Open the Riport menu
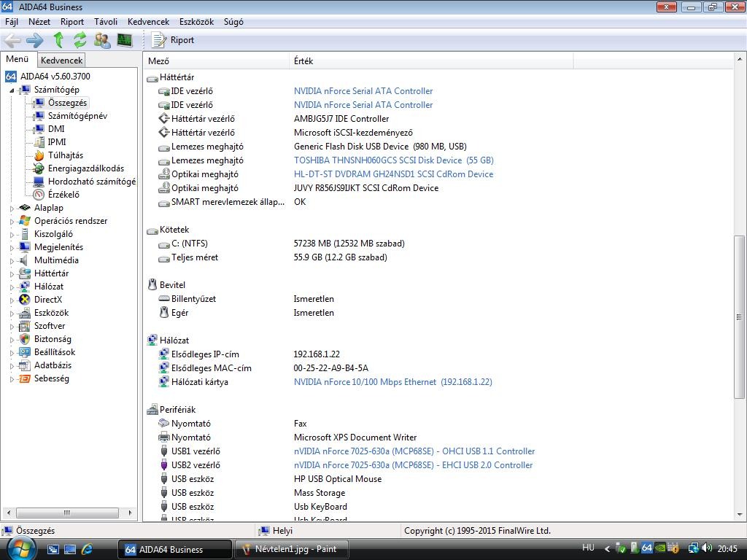This screenshot has height=560, width=747. pos(72,22)
